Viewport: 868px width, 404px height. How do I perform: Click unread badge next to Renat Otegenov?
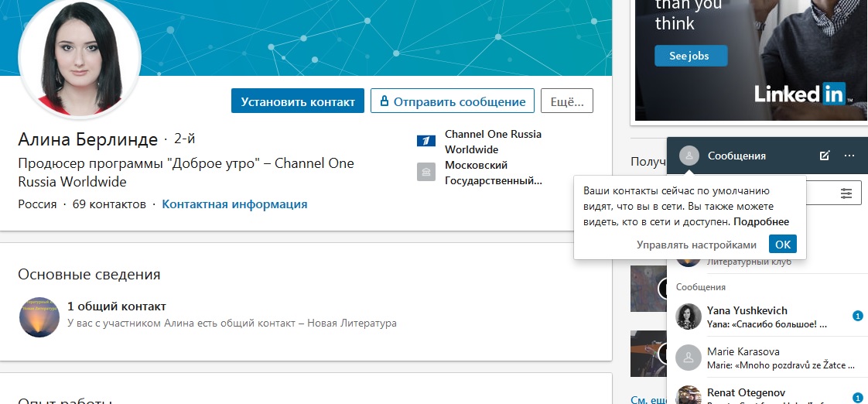pos(857,397)
